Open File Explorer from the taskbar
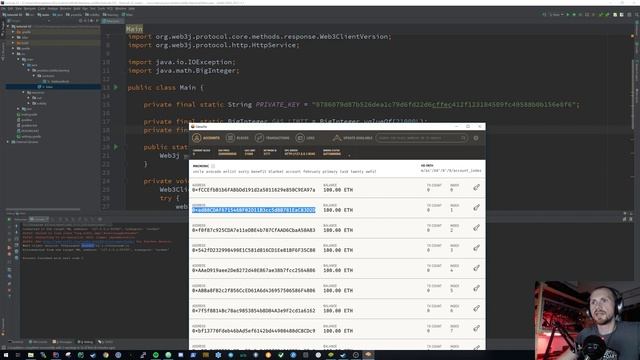The height and width of the screenshot is (360, 640). (31, 355)
